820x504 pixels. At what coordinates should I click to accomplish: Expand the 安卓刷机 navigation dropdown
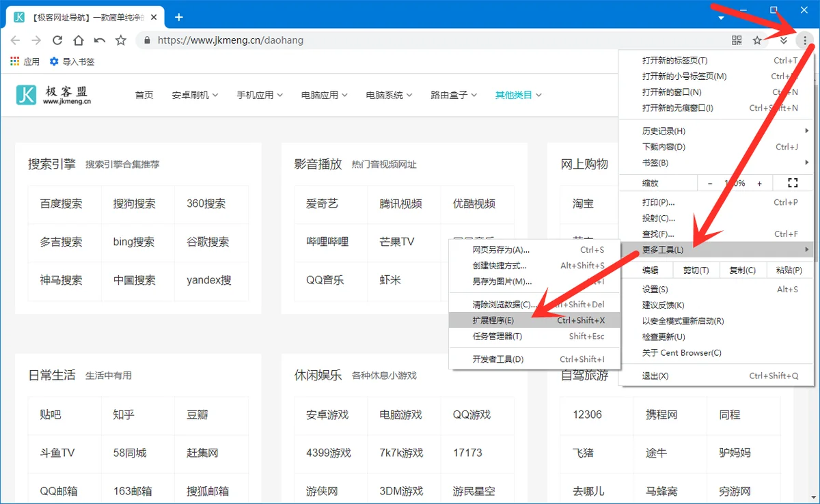coord(195,95)
